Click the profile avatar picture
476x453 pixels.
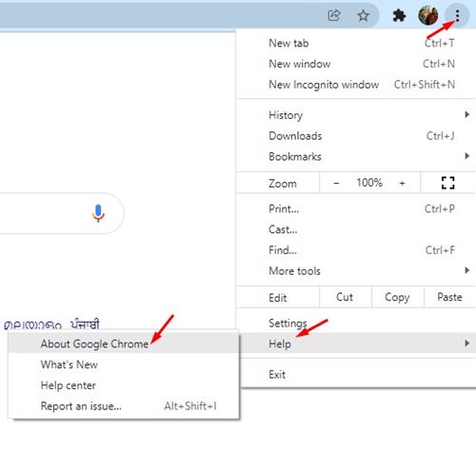click(428, 15)
